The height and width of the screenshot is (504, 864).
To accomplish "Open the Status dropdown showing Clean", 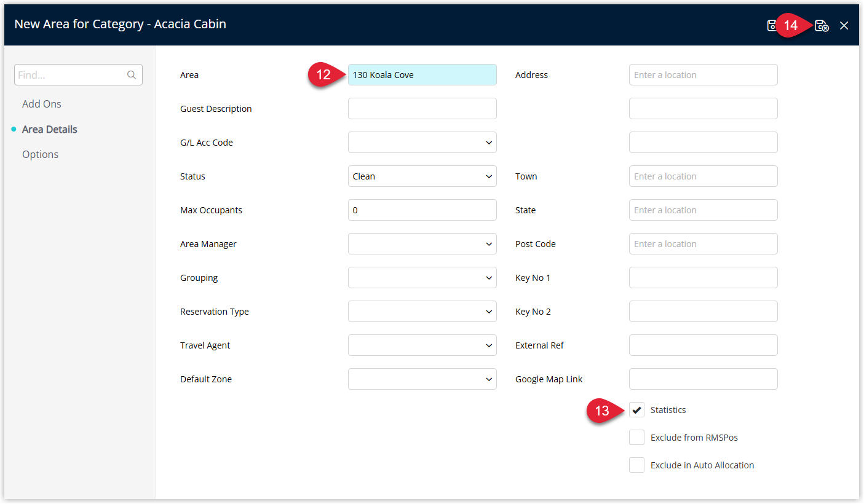I will pos(422,176).
